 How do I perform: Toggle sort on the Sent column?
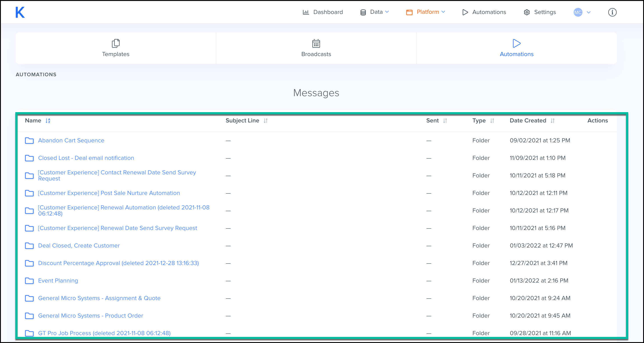(445, 121)
